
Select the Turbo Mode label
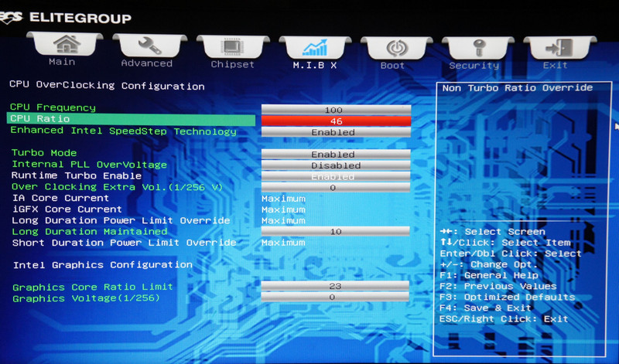coord(44,152)
